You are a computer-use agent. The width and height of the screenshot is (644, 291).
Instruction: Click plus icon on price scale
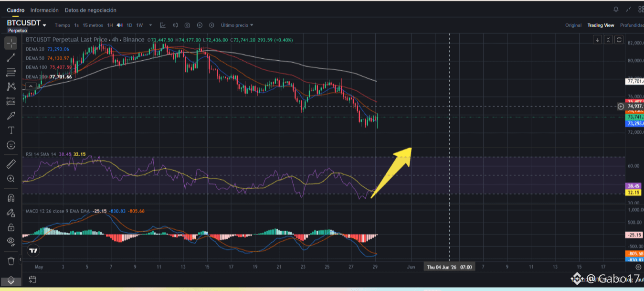621,106
